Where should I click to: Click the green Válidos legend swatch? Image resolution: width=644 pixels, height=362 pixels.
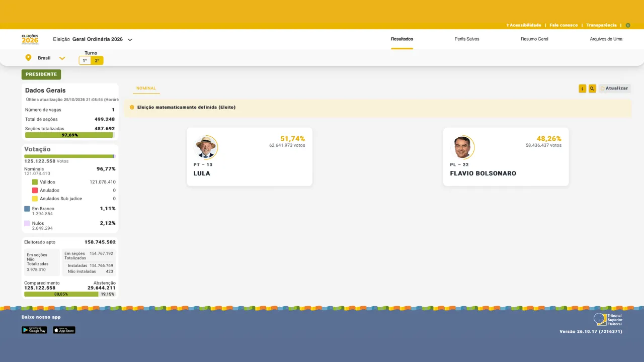point(35,182)
